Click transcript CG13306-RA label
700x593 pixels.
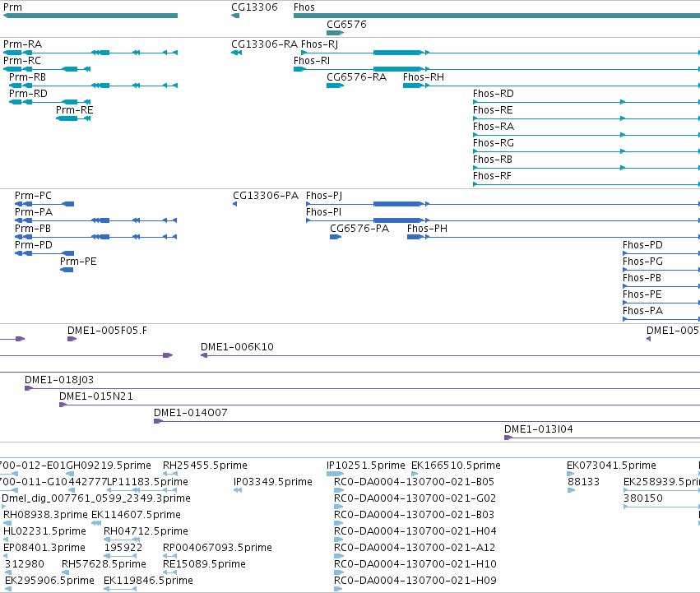tap(264, 44)
